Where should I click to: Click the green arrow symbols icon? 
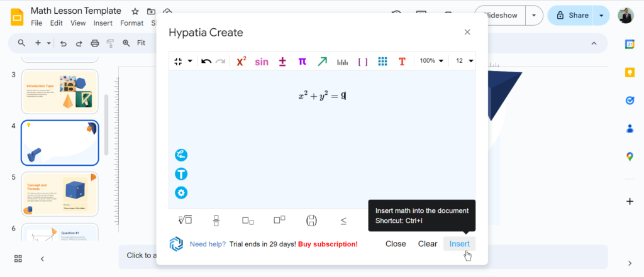(x=322, y=61)
